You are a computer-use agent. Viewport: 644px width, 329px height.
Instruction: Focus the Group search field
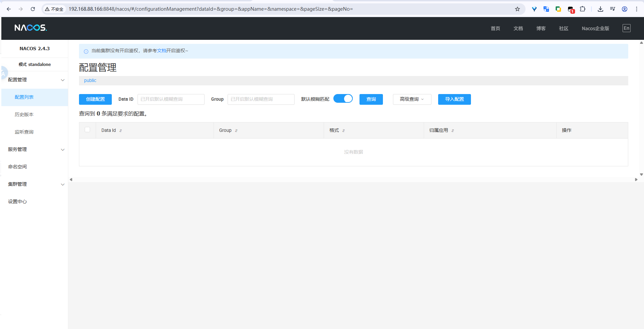[x=261, y=99]
